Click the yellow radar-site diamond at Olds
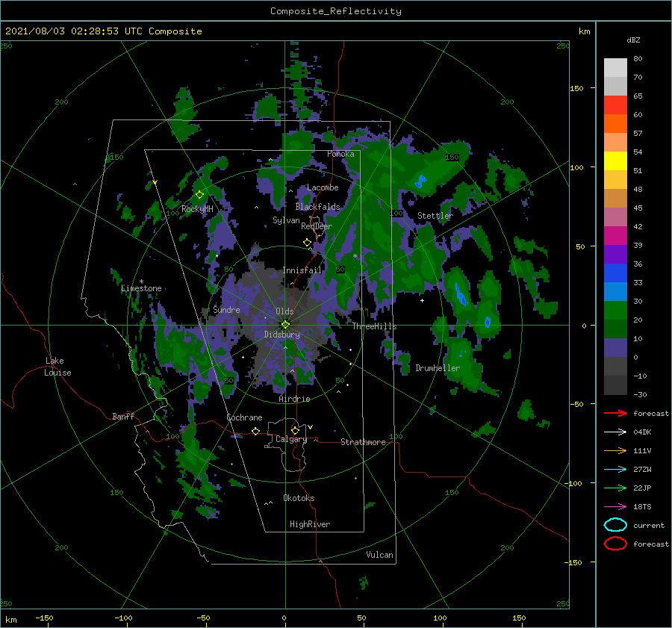Screen dimensions: 672x628 pyautogui.click(x=285, y=325)
